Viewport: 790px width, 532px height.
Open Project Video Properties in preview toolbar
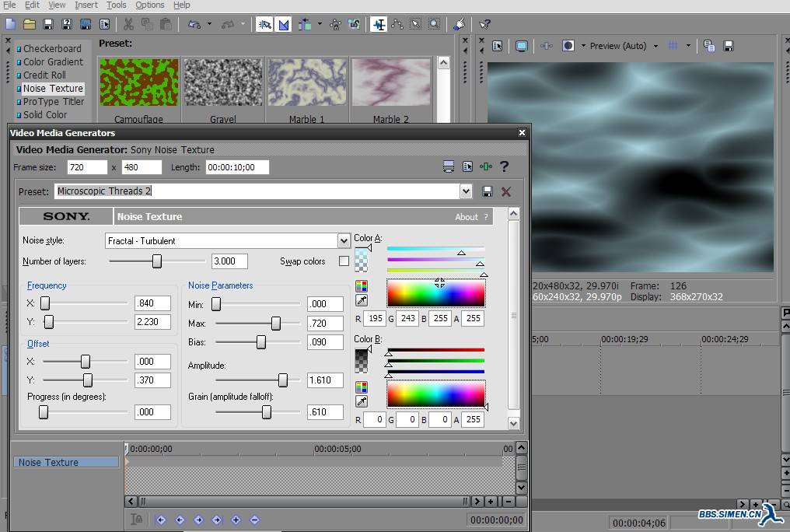(498, 46)
